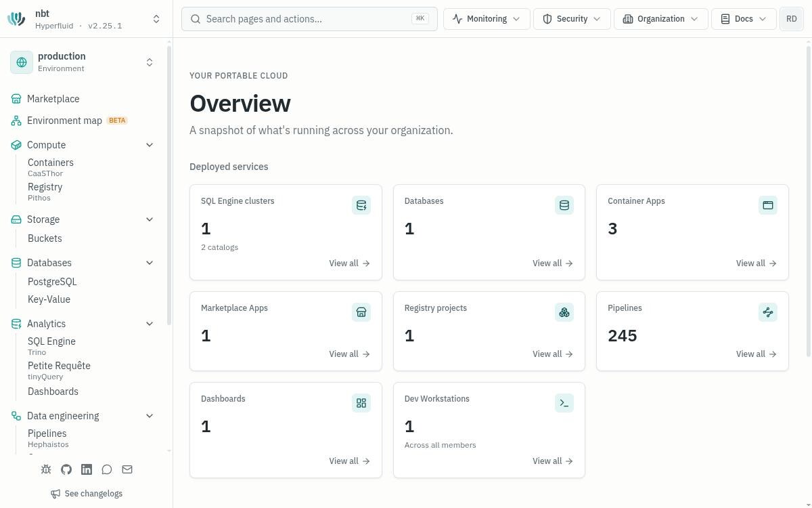Click the 245 pipelines count
The height and width of the screenshot is (508, 812).
click(x=623, y=336)
